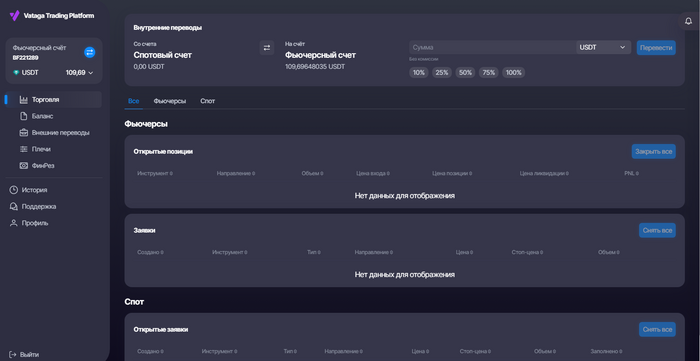Sort Заявки by Создано column

click(150, 252)
